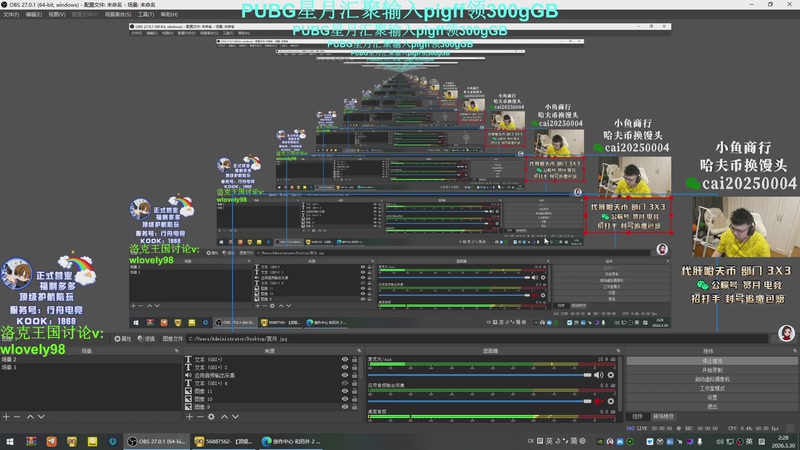Toggle visibility of 应用音频输出采集 source
This screenshot has height=450, width=800.
tap(345, 375)
